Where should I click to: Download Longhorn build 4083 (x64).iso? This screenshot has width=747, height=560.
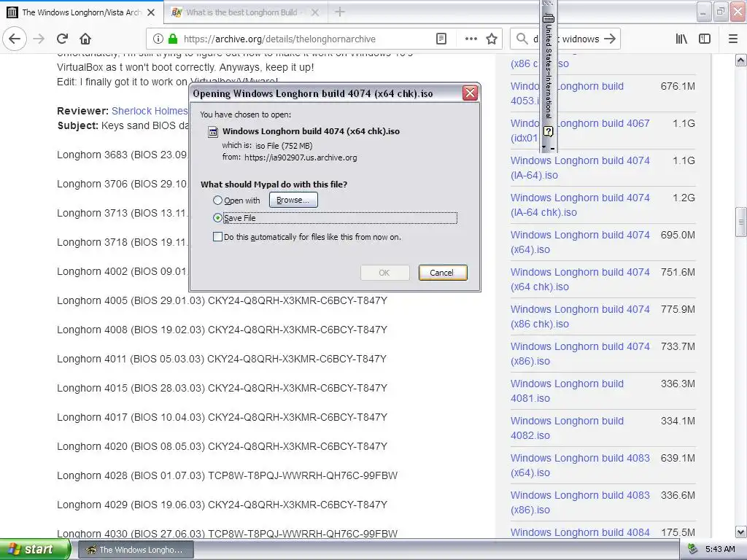(580, 464)
